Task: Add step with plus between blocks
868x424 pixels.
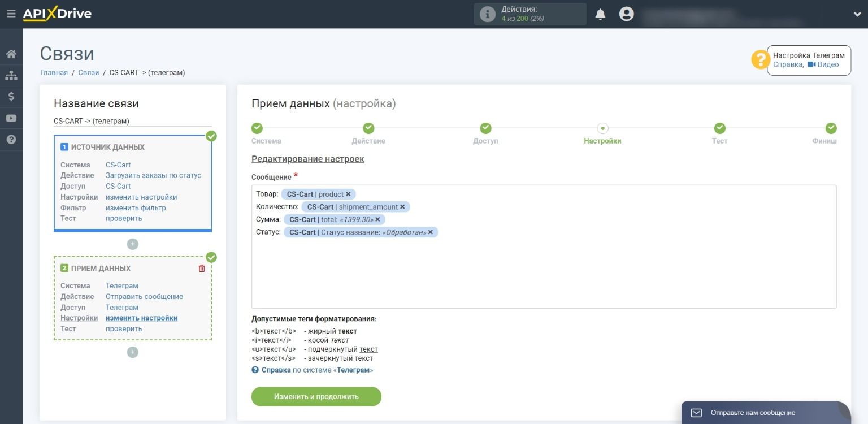Action: point(133,244)
